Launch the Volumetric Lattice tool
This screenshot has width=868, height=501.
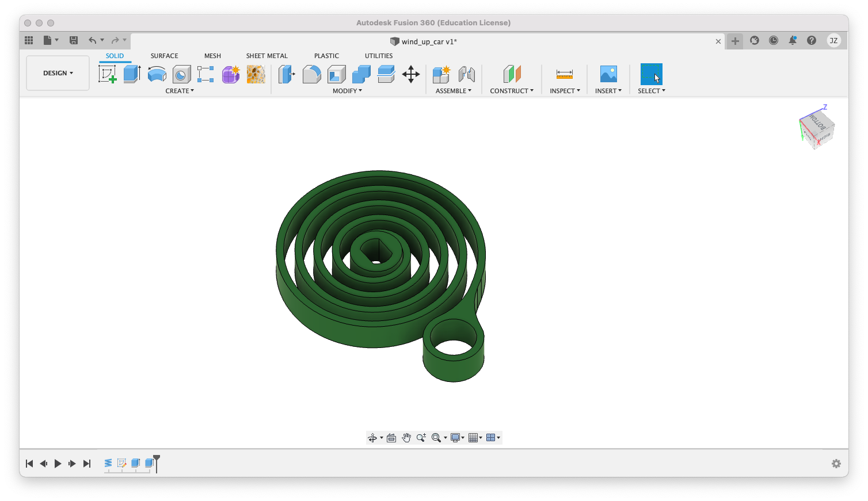pos(256,74)
